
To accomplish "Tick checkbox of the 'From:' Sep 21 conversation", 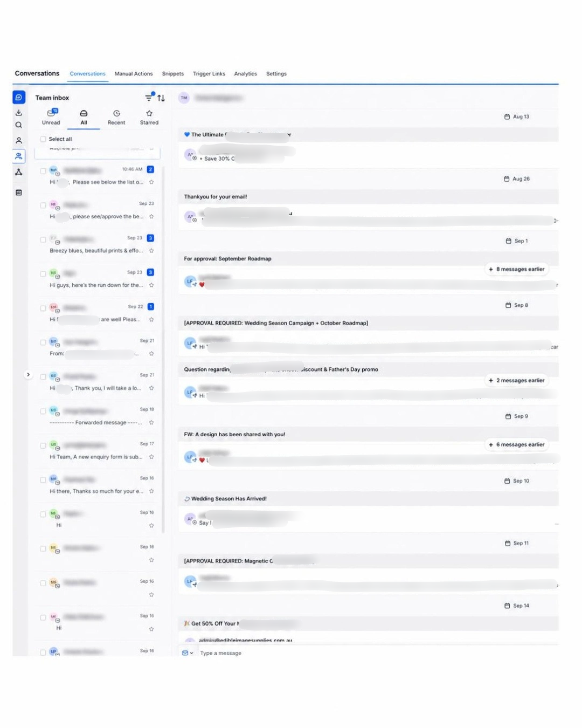I will tap(43, 342).
